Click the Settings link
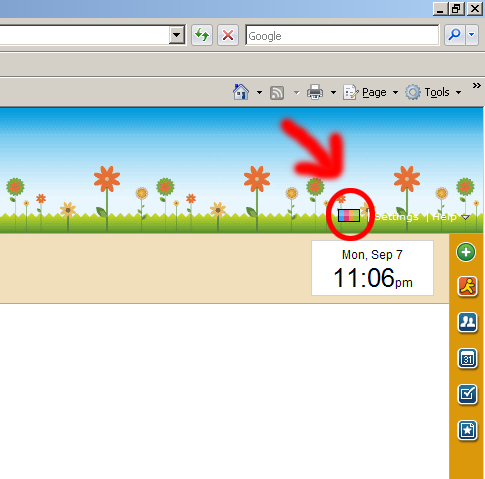The height and width of the screenshot is (479, 485). click(396, 217)
